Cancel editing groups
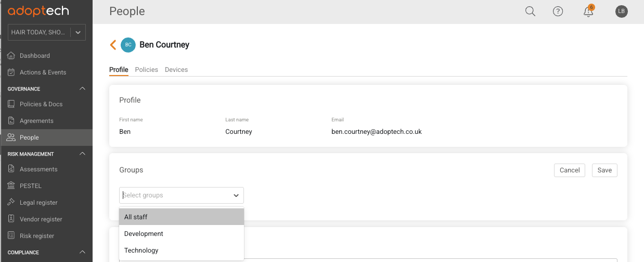 point(570,170)
